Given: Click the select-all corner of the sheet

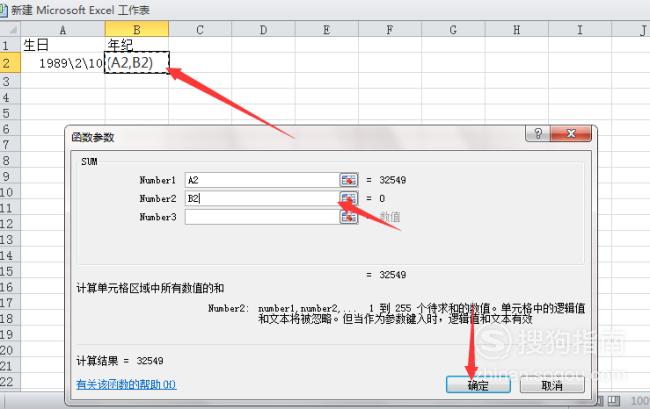Looking at the screenshot, I should (10, 29).
